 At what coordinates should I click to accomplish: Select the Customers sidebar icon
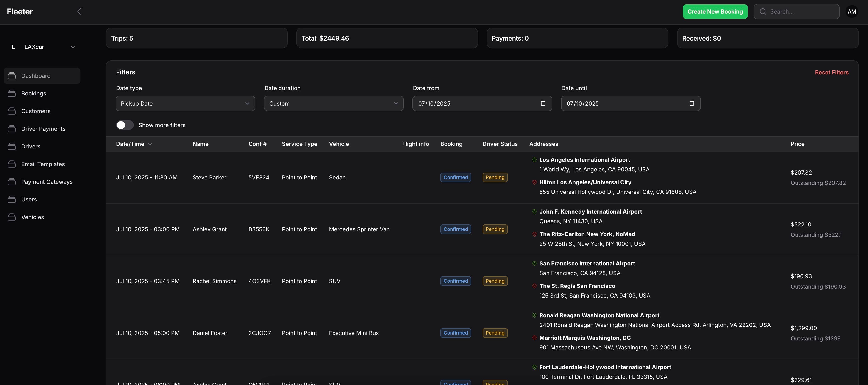(x=12, y=111)
